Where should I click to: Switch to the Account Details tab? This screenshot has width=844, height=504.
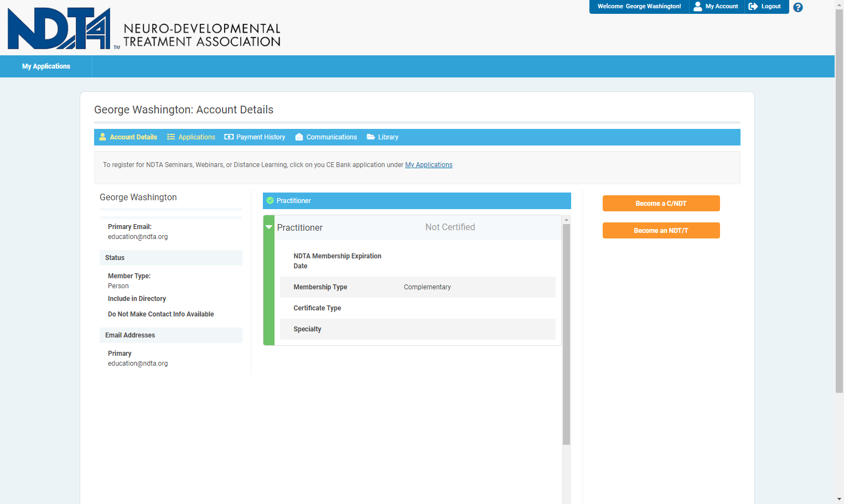tap(128, 137)
